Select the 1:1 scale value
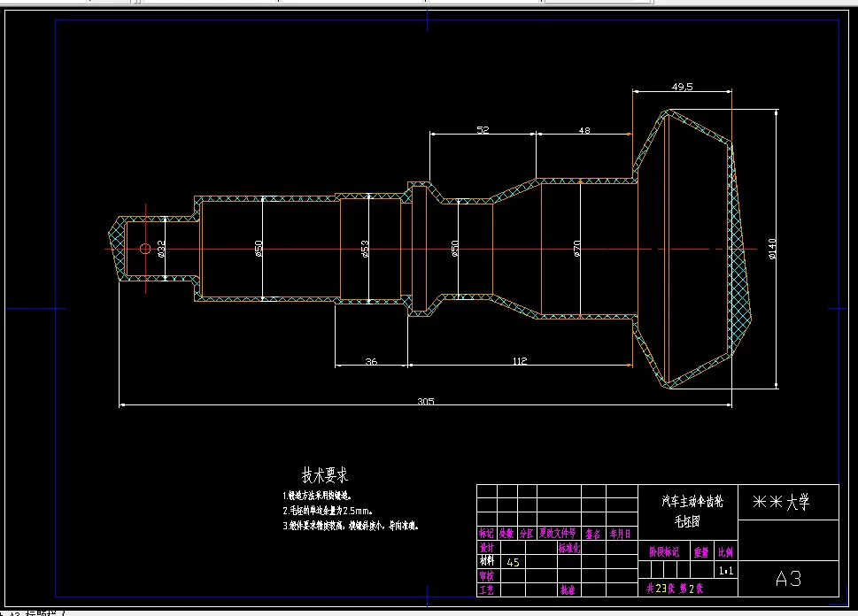Viewport: 858px width, 616px height. pos(725,571)
